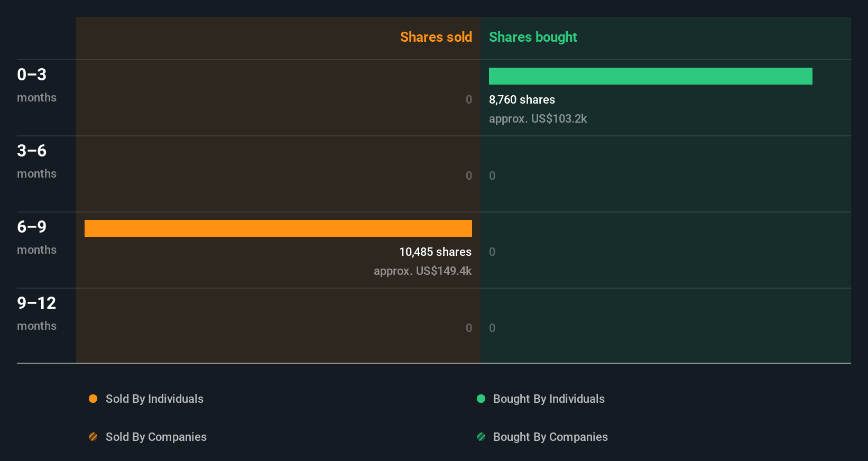Select the Sold By Individuals legend label
868x461 pixels.
(154, 399)
